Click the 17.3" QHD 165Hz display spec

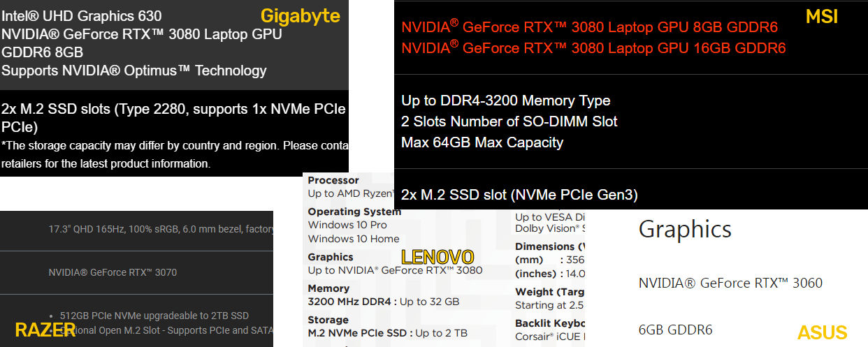pyautogui.click(x=161, y=229)
